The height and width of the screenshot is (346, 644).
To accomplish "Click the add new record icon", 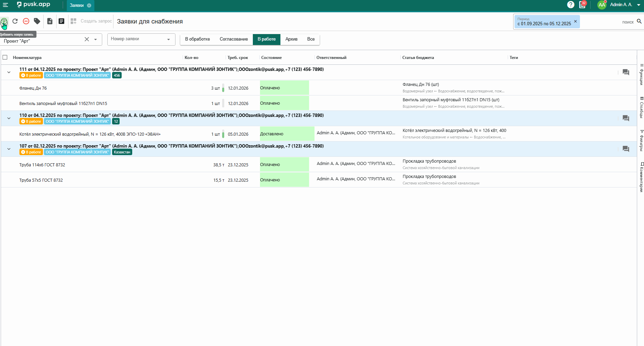I will click(x=4, y=22).
